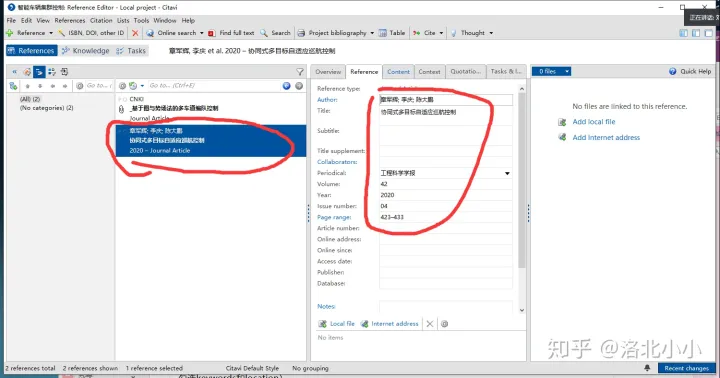
Task: Expand the Online search dropdown arrow
Action: [x=202, y=33]
